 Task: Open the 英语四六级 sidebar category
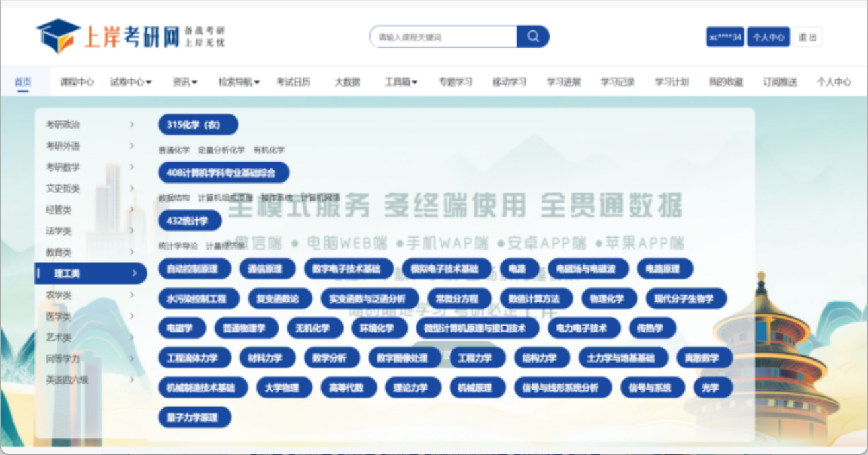tap(67, 380)
